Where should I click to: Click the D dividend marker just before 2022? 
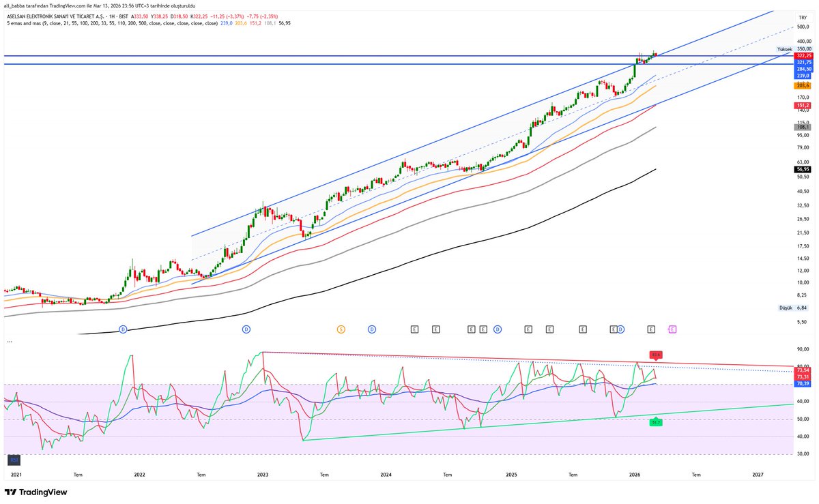[123, 329]
